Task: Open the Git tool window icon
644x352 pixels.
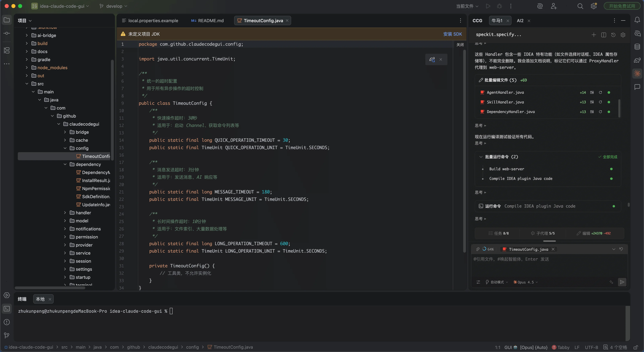Action: 7,335
